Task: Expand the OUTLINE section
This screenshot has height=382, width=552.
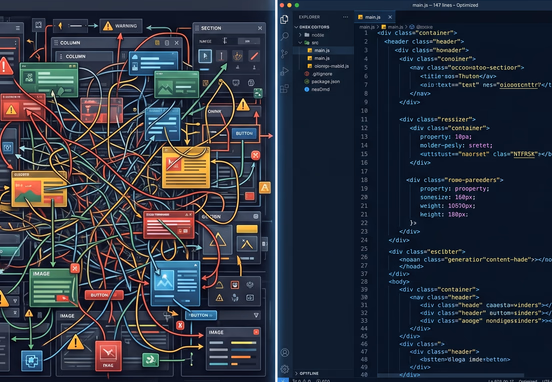Action: tap(296, 373)
